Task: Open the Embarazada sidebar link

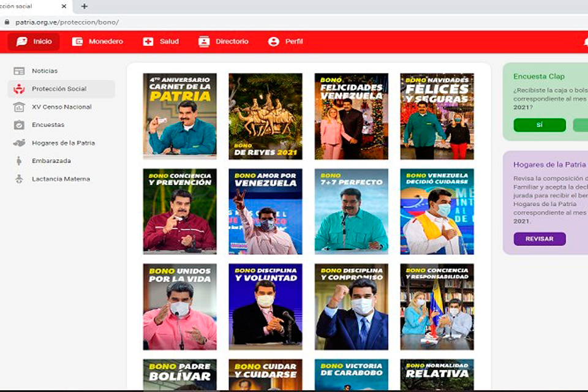Action: [61, 161]
